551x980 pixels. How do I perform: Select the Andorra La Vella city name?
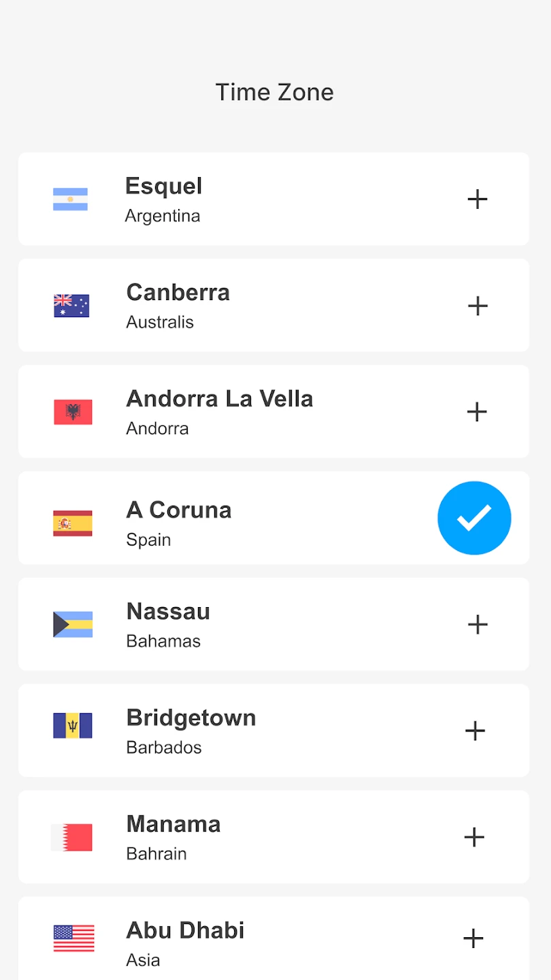(220, 399)
